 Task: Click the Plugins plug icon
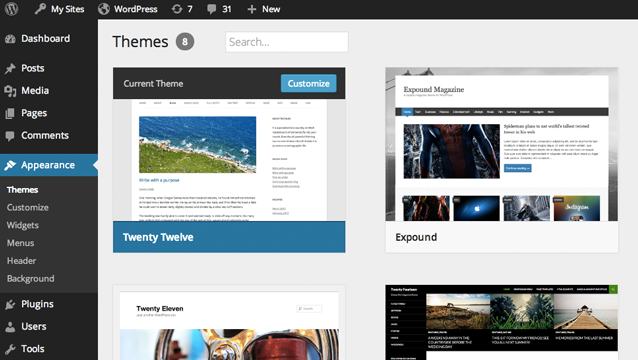point(10,304)
